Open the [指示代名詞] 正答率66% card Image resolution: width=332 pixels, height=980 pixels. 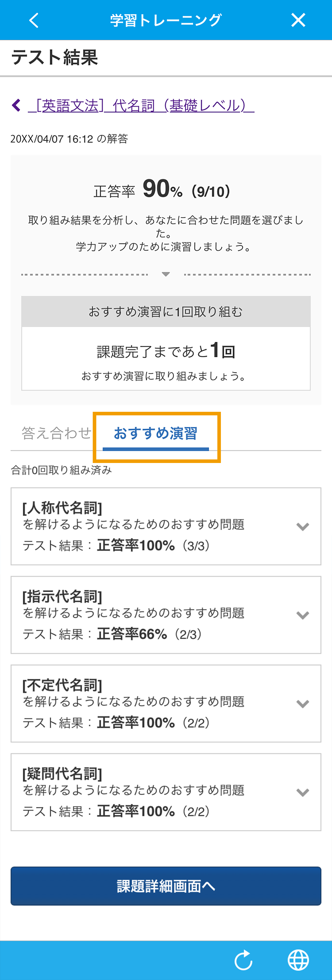click(x=166, y=615)
